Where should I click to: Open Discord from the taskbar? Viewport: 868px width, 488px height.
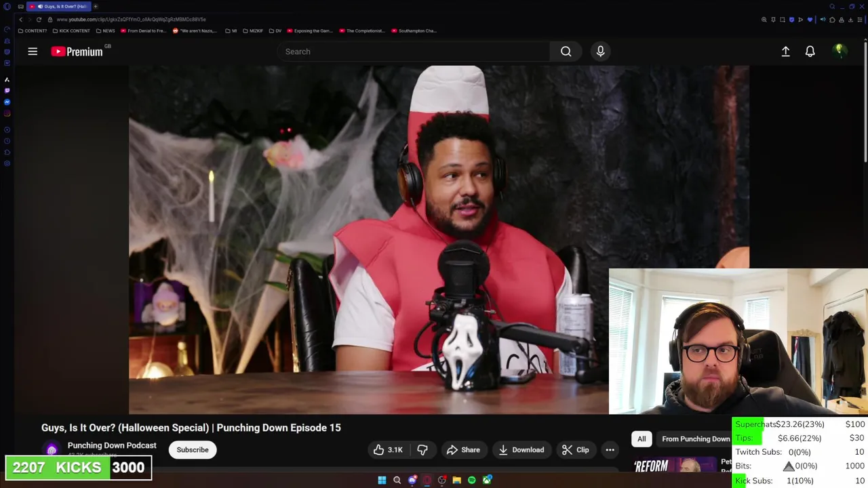(412, 480)
